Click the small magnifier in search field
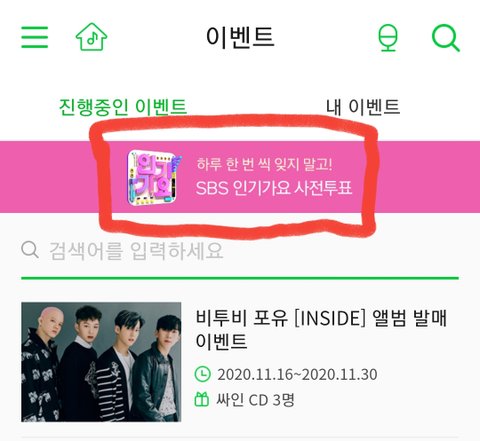The height and width of the screenshot is (441, 480). (30, 250)
